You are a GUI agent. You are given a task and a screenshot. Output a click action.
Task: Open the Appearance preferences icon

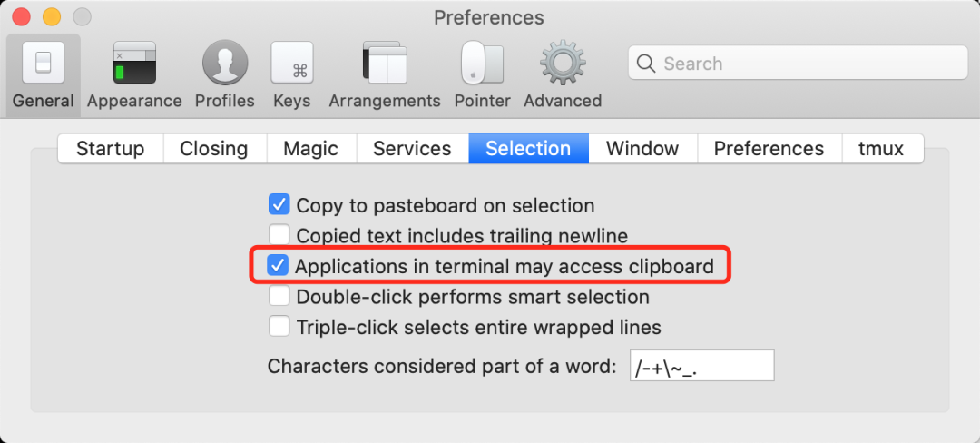[133, 64]
